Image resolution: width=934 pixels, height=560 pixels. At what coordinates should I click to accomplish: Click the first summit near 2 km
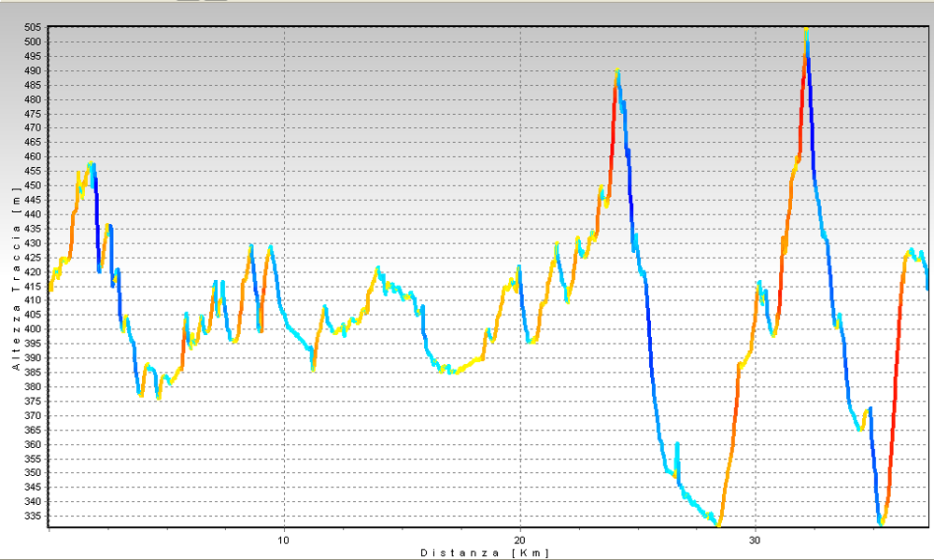[92, 165]
